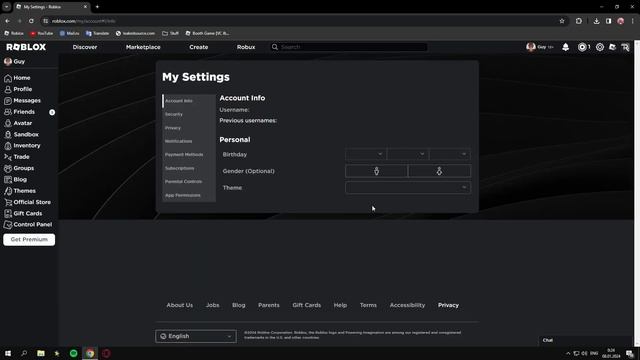Open Create in the top navigation
This screenshot has height=360, width=640.
(199, 47)
